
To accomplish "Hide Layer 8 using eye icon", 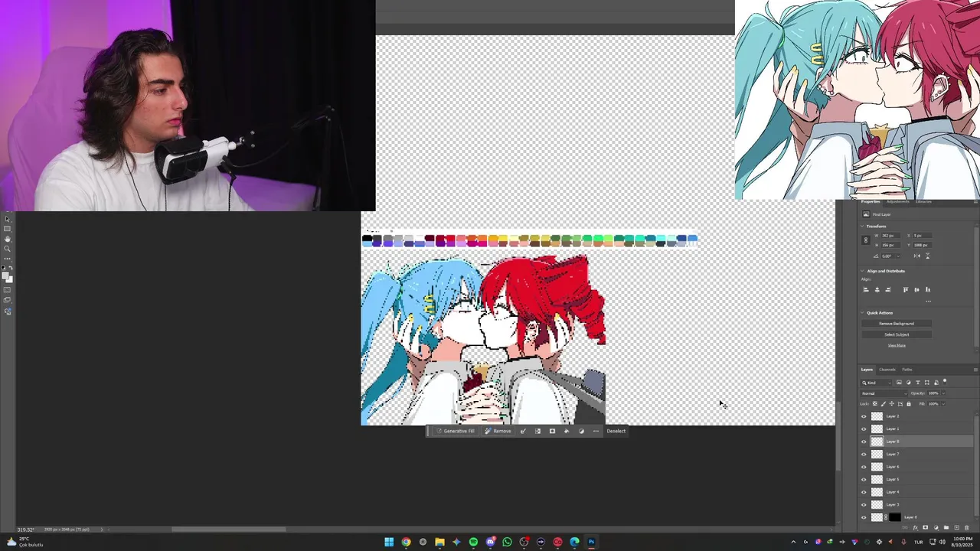I will (864, 442).
